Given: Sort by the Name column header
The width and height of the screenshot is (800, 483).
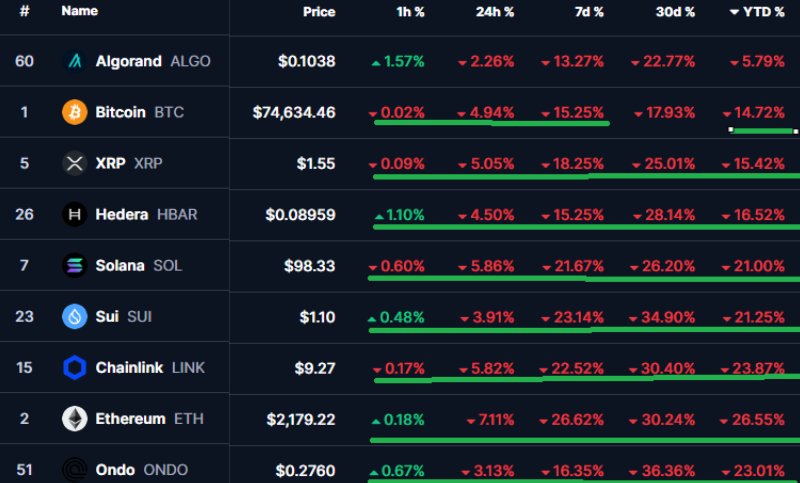Looking at the screenshot, I should point(79,12).
